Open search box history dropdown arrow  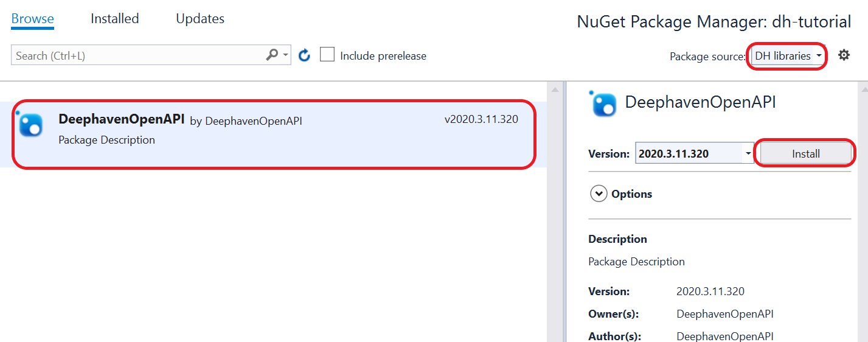point(286,55)
